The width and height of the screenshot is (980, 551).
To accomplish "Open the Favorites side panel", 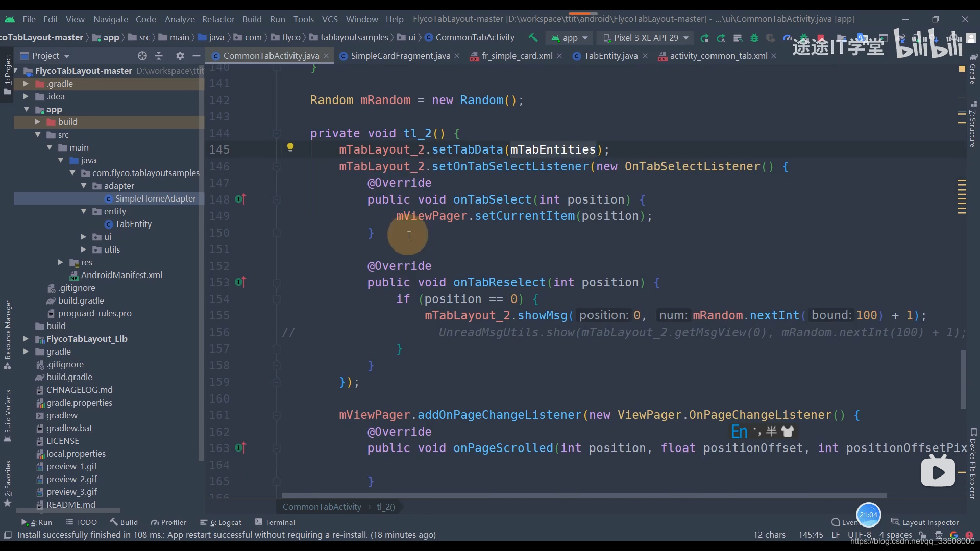I will 8,483.
